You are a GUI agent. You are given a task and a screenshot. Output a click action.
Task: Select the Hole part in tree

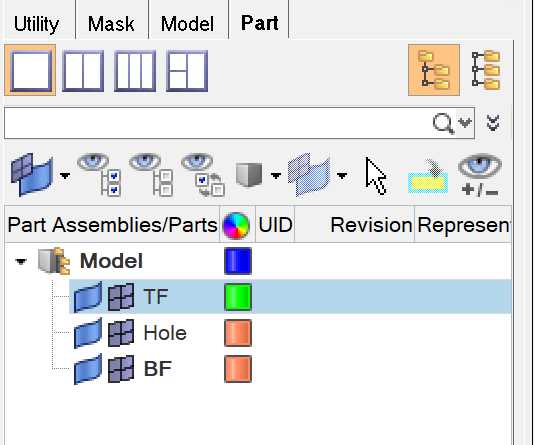tap(165, 333)
